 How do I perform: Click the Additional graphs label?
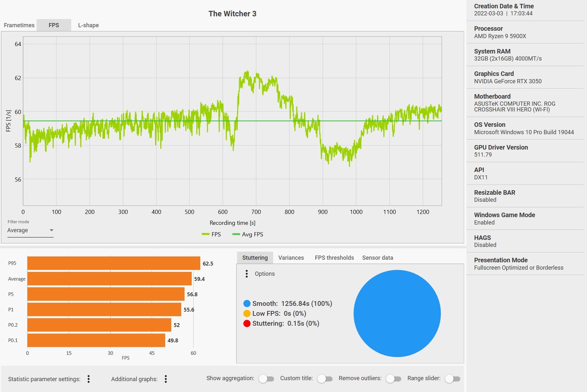[134, 379]
